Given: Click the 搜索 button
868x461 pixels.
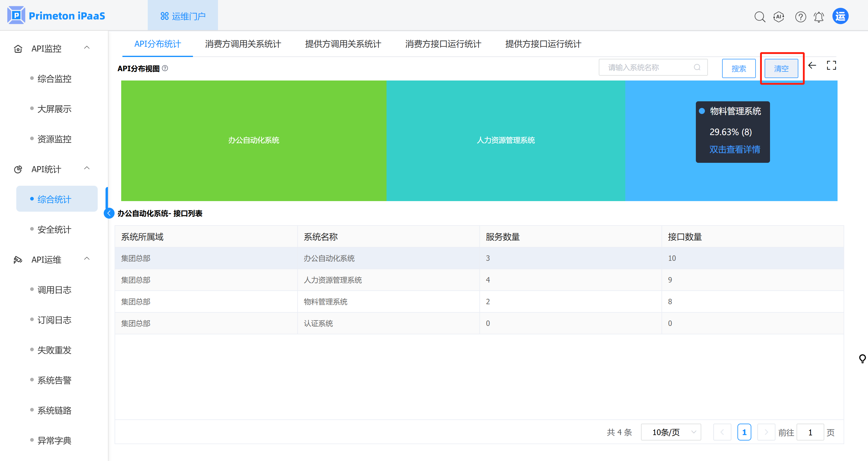Looking at the screenshot, I should (x=739, y=68).
